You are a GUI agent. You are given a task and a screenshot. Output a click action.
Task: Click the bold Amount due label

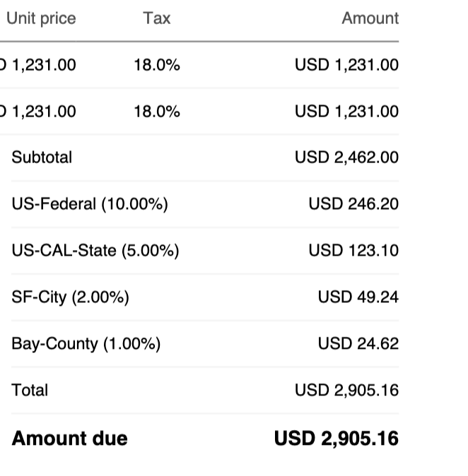pyautogui.click(x=69, y=439)
